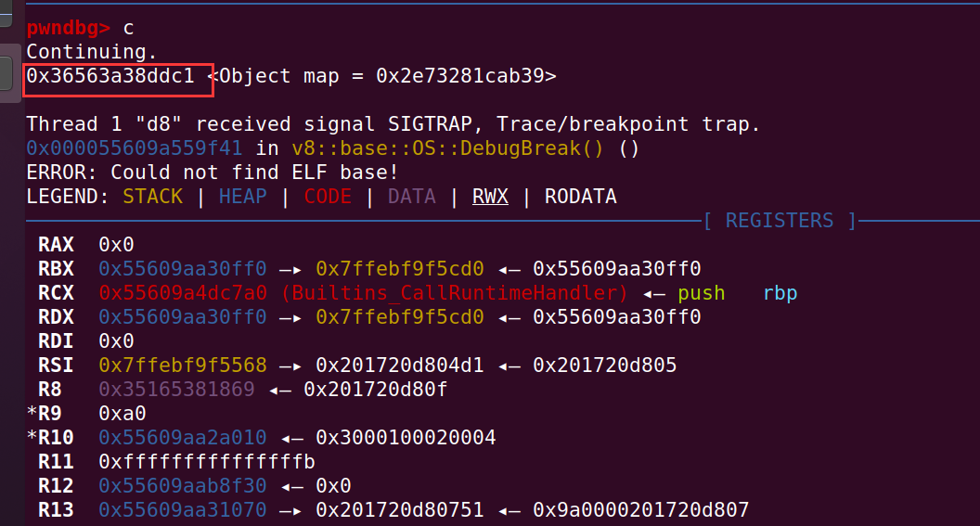Click the Builtins_CallRuntimeHandler symbol in RCX
This screenshot has height=526, width=980.
click(x=454, y=293)
